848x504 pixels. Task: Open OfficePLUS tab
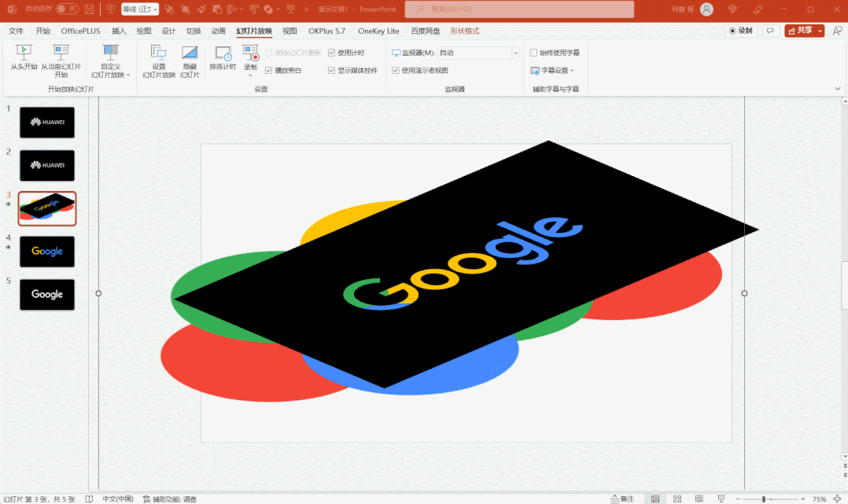pyautogui.click(x=80, y=31)
